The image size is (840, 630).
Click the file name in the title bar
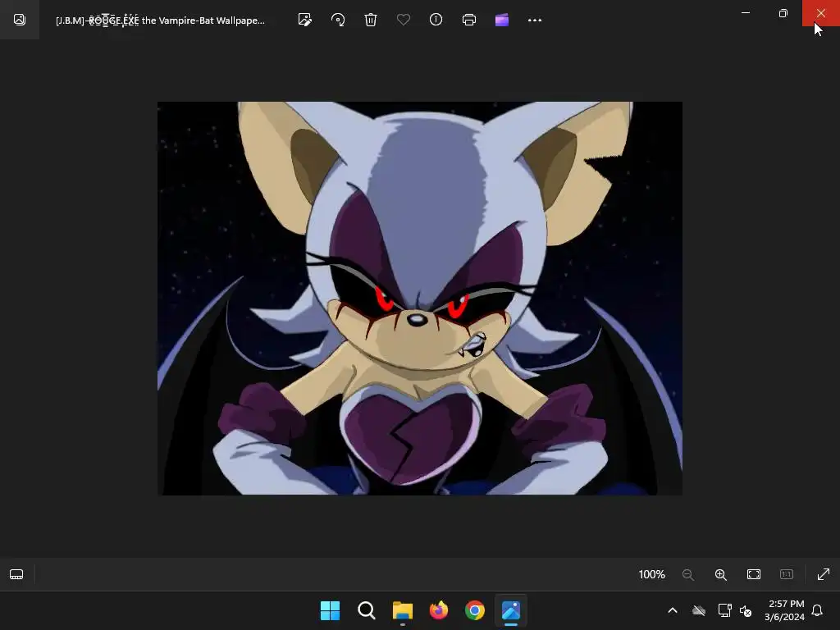pos(160,21)
